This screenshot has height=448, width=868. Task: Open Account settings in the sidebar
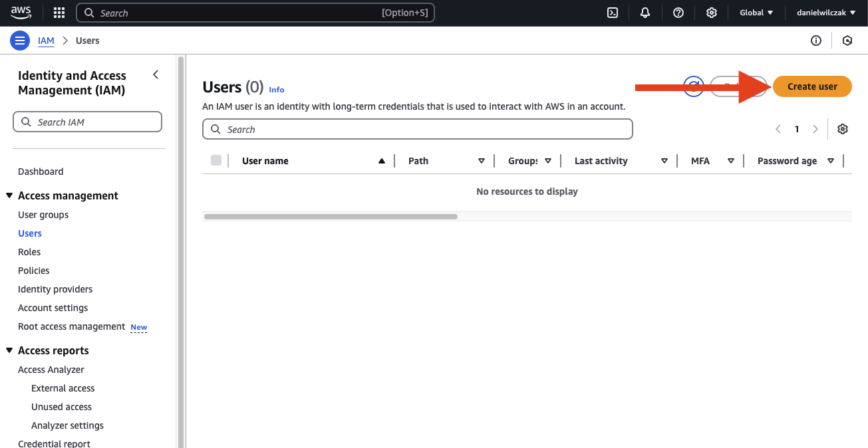click(53, 308)
